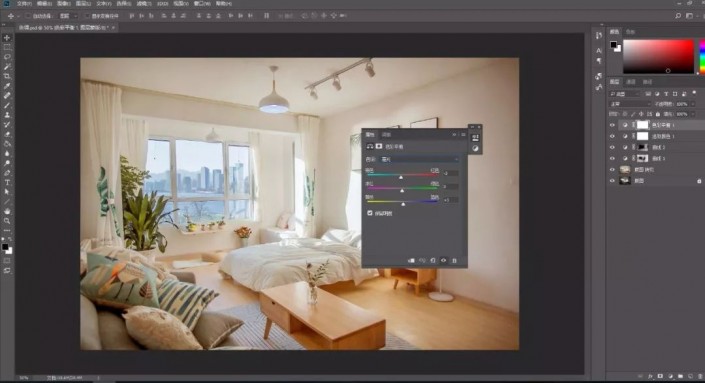Hide the top Color Balance layer

tap(612, 125)
